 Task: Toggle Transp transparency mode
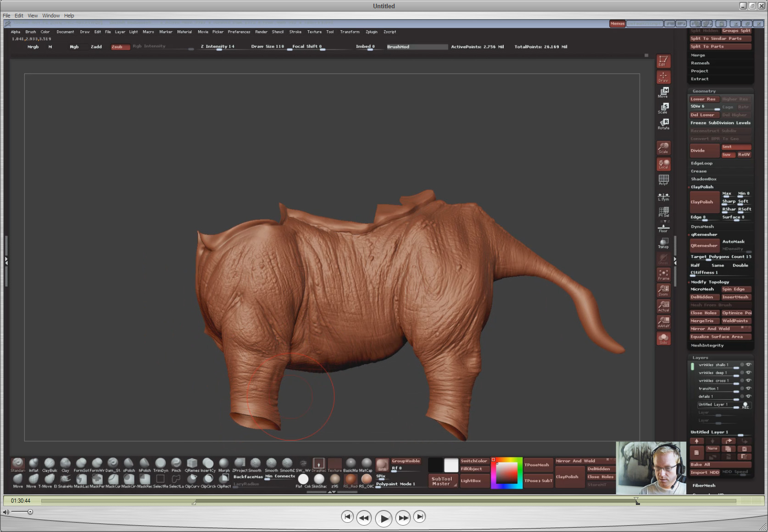click(663, 243)
